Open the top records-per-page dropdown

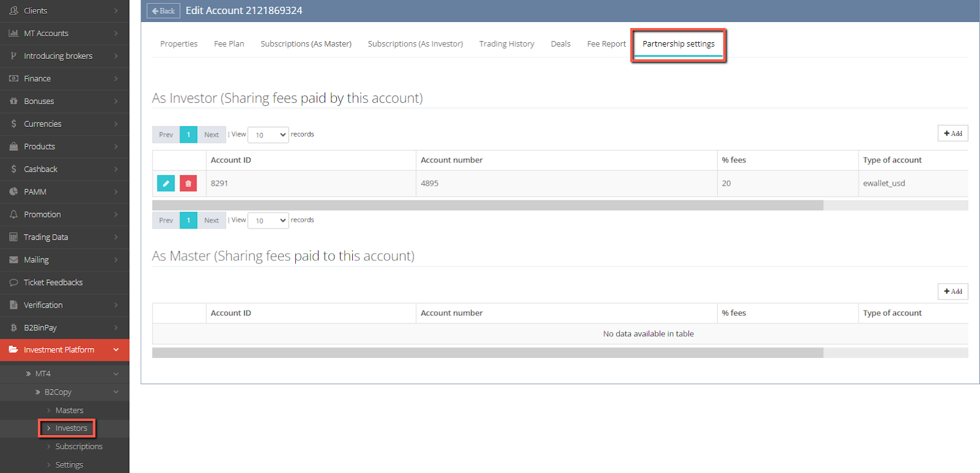(268, 135)
